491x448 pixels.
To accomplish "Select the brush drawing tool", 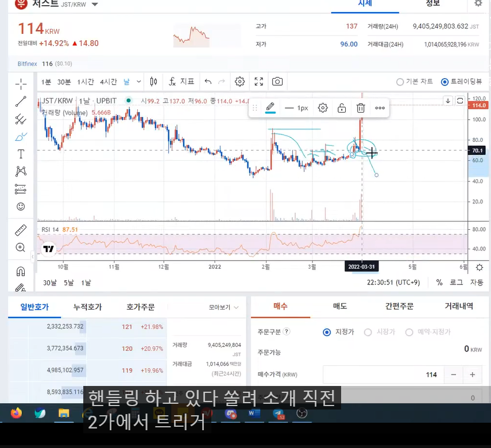I will click(21, 137).
